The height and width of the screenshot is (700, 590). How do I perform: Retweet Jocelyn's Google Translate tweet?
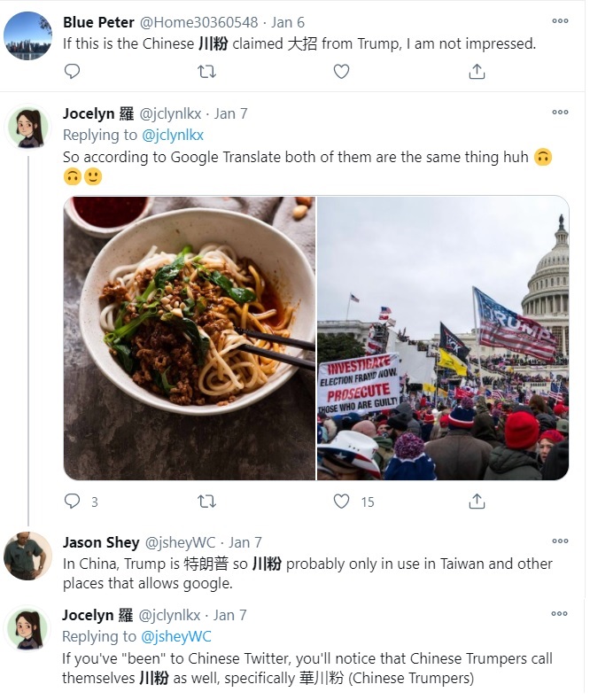coord(206,502)
